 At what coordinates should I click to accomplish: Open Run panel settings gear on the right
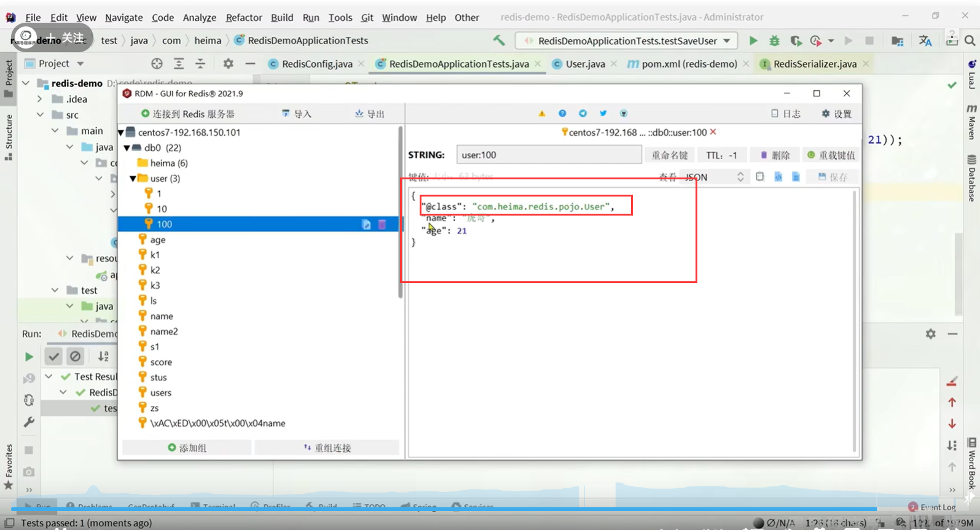[x=931, y=333]
